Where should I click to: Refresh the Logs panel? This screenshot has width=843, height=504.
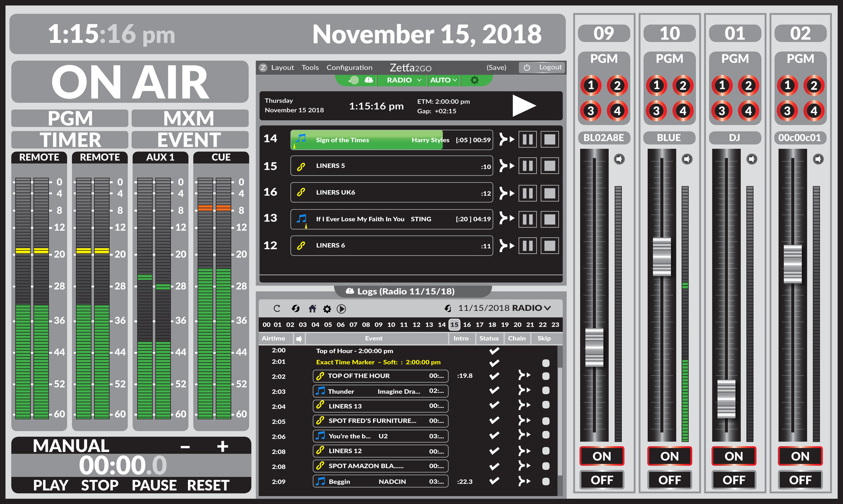tap(277, 308)
